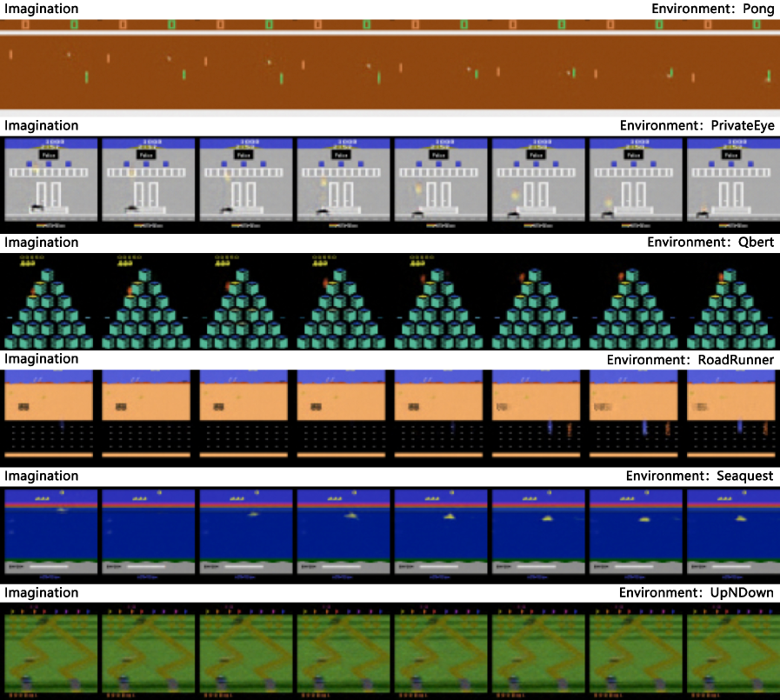Pick the first Qbert pyramid frame
Screen dimensions: 780x700
pyautogui.click(x=48, y=301)
